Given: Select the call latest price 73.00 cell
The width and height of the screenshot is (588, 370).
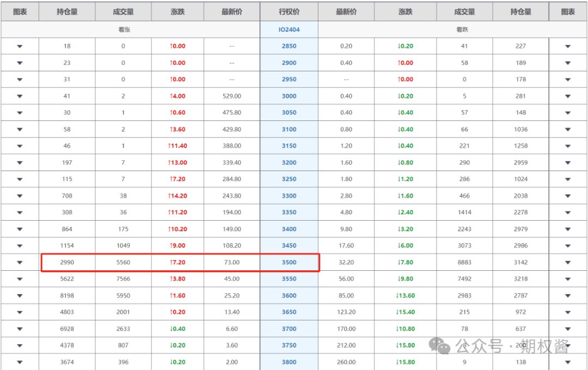Looking at the screenshot, I should [232, 262].
